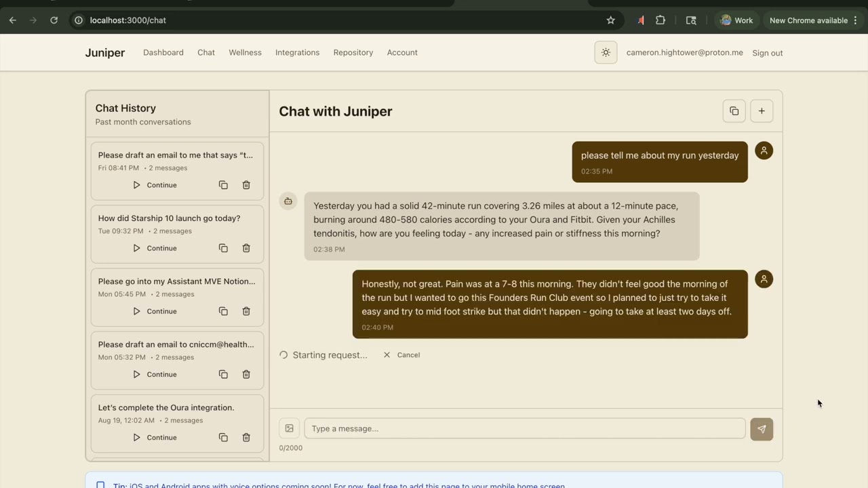Copy the Assistant MVE Notion conversation

coord(223,311)
